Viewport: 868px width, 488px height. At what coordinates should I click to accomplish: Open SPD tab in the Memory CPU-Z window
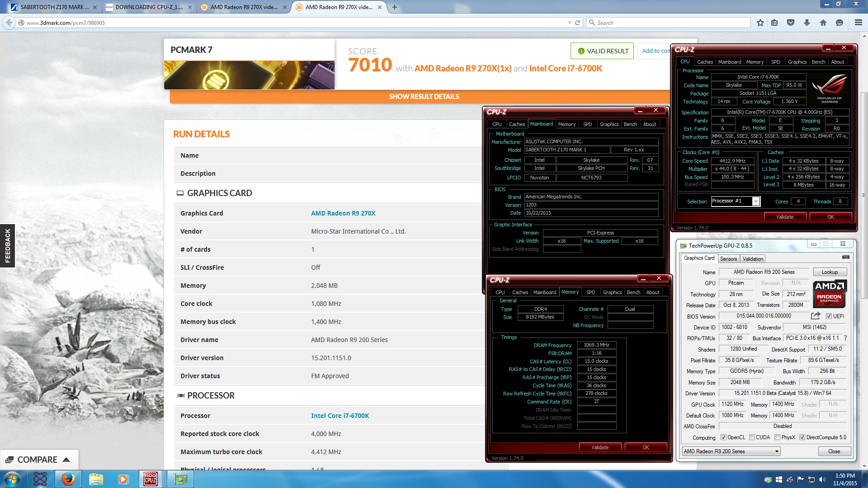[590, 292]
